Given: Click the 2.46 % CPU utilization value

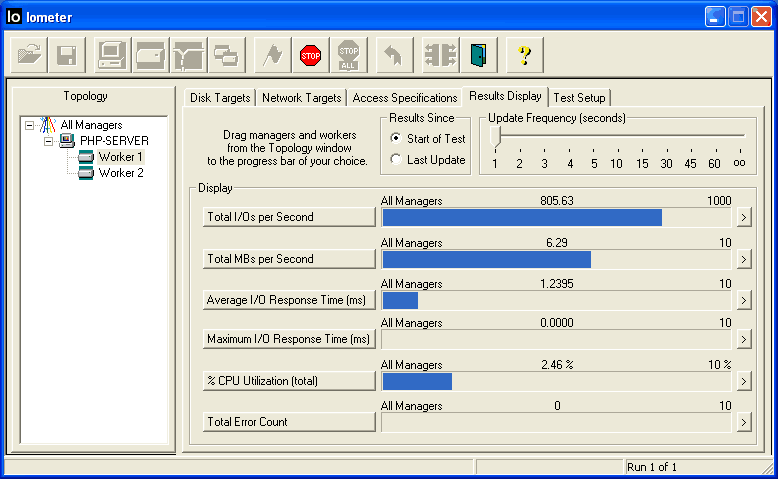Looking at the screenshot, I should click(557, 365).
